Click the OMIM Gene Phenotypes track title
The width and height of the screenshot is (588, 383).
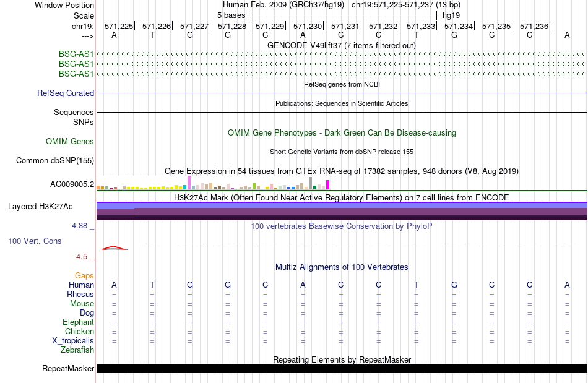pos(342,132)
